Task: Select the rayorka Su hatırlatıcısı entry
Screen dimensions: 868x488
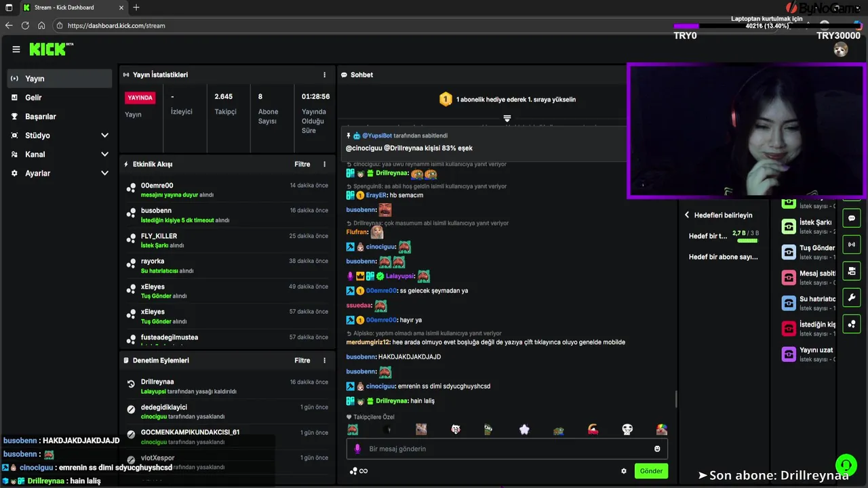Action: pos(227,266)
